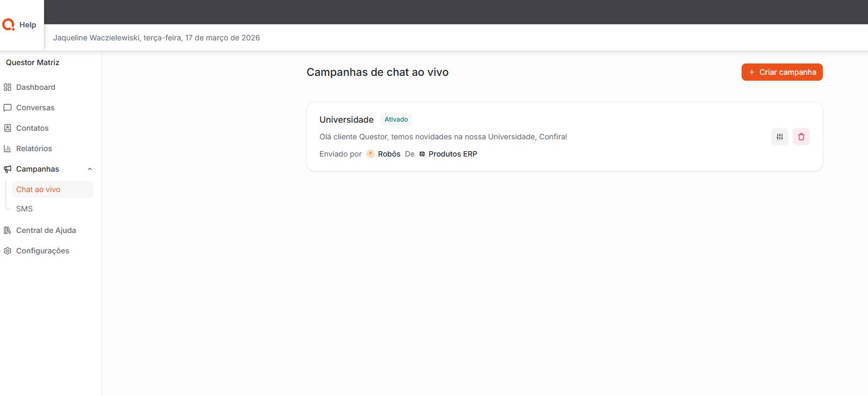Image resolution: width=868 pixels, height=396 pixels.
Task: Click the Questor Help logo icon
Action: point(9,25)
